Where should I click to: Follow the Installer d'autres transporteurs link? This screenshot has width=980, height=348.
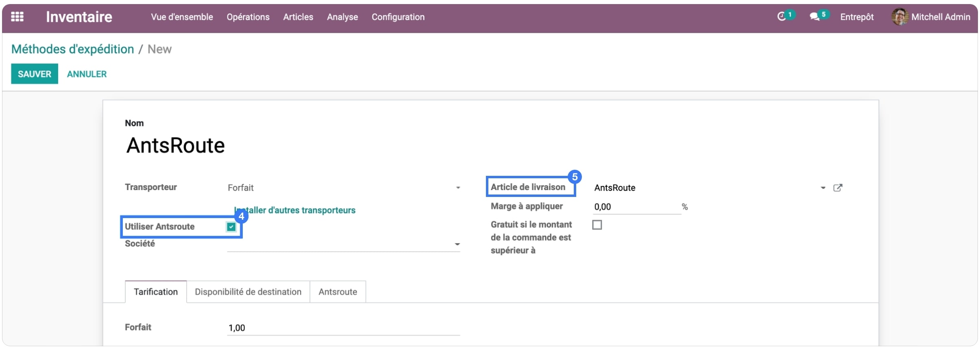pos(294,210)
